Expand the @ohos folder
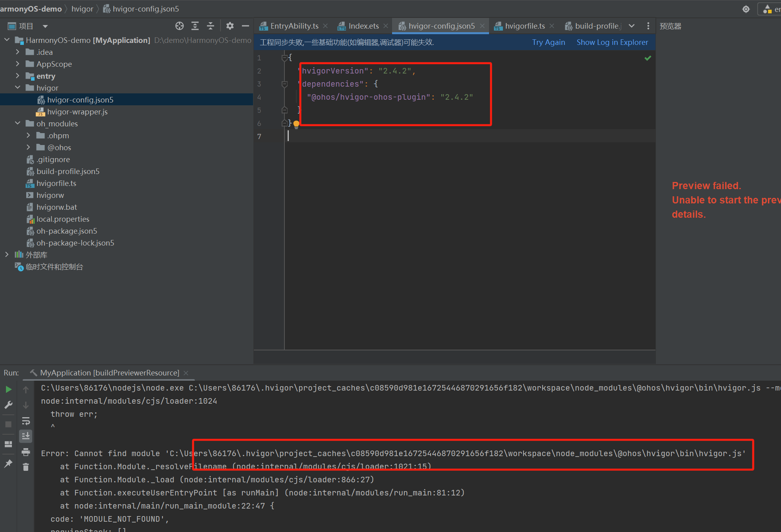The width and height of the screenshot is (781, 532). (x=28, y=147)
